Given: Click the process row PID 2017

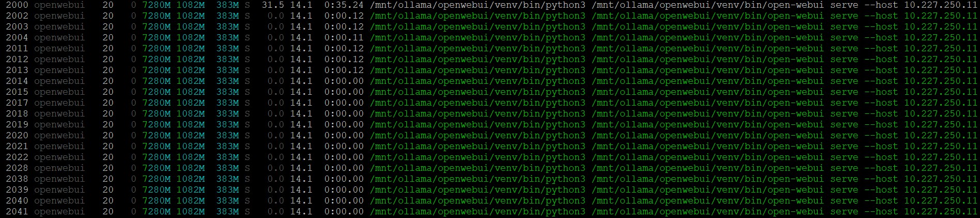Looking at the screenshot, I should 17,103.
